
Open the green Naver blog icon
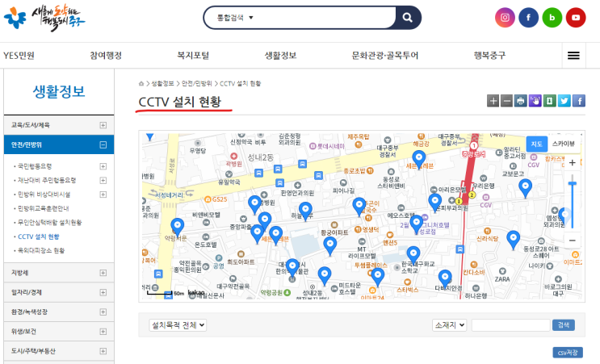(x=552, y=18)
